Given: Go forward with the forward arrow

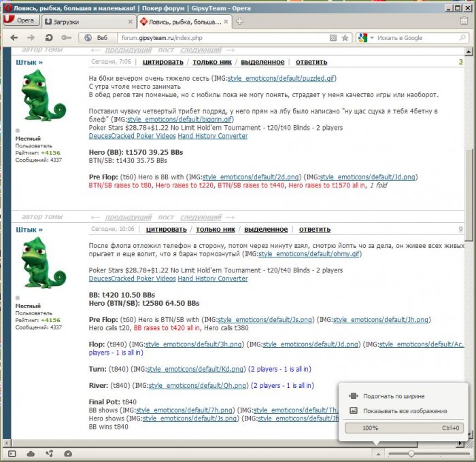Looking at the screenshot, I should (31, 37).
